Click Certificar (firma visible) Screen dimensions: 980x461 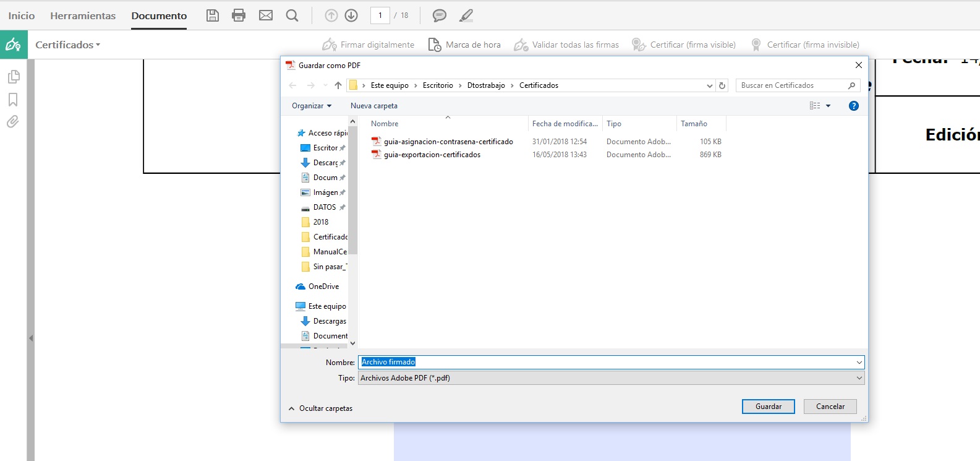[x=683, y=45]
